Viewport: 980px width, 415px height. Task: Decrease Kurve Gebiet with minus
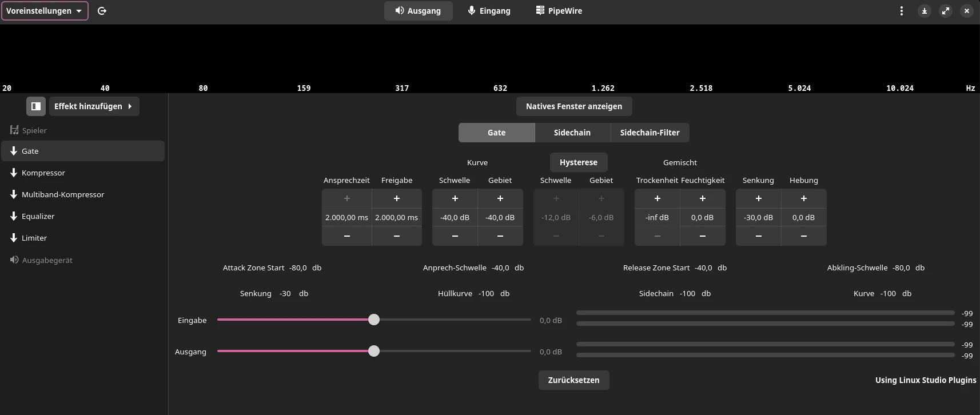click(x=500, y=236)
